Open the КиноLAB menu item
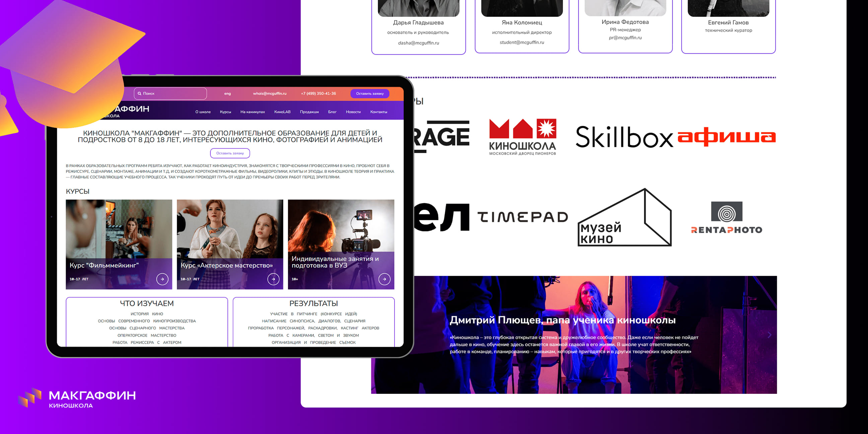The width and height of the screenshot is (868, 434). [282, 112]
